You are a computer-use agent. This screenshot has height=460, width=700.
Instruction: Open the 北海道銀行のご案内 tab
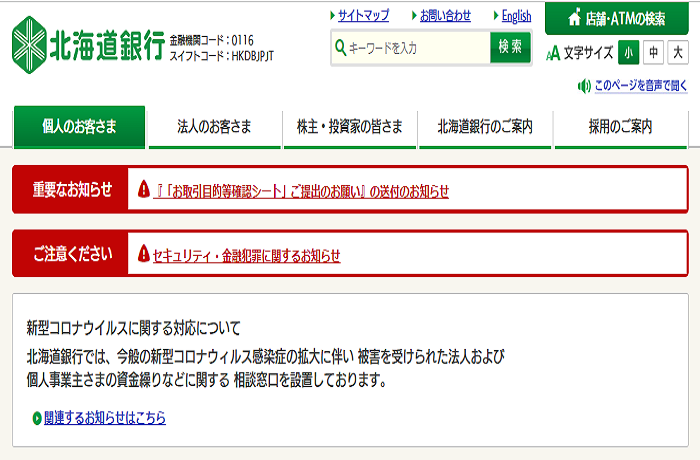(485, 128)
